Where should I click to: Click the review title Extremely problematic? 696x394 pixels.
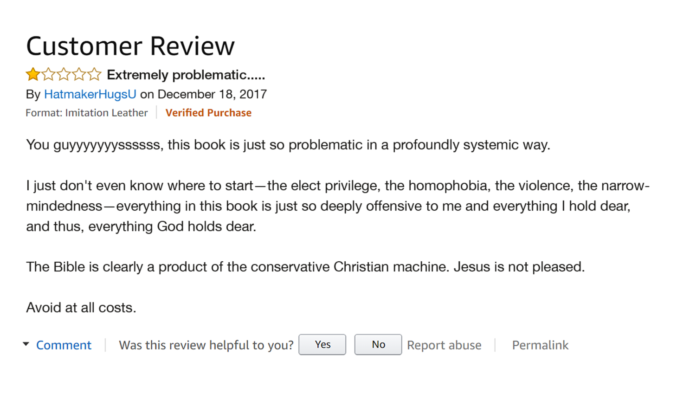[186, 75]
